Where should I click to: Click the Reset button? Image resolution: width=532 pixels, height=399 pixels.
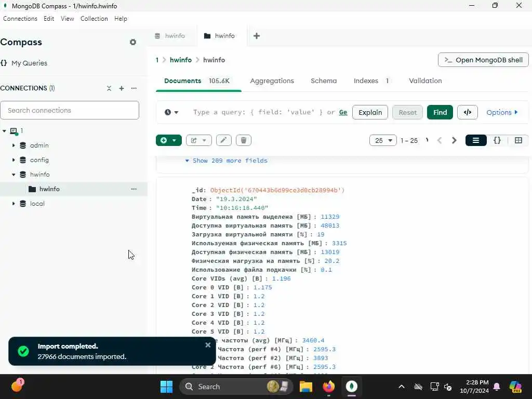[x=407, y=112]
